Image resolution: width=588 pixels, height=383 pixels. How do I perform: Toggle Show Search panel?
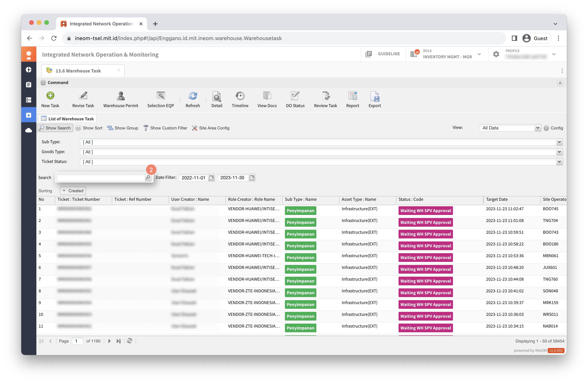point(55,128)
